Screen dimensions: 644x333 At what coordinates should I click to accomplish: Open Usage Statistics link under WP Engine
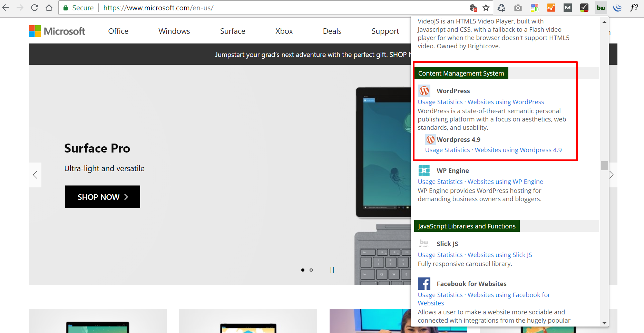coord(440,182)
